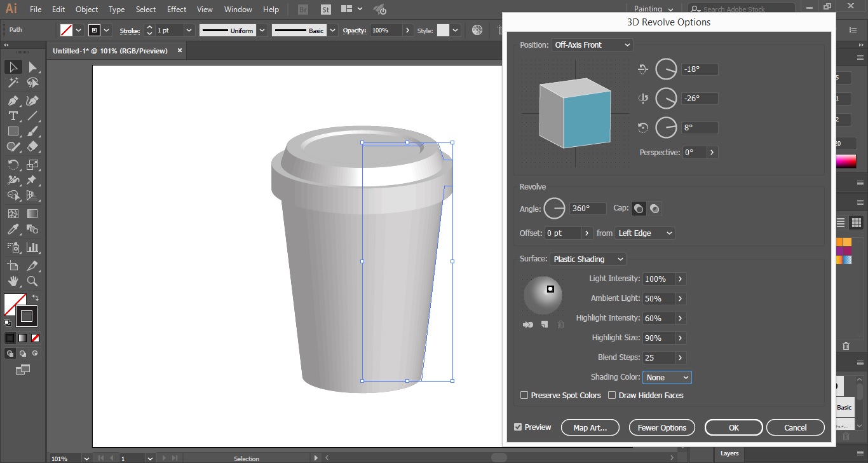Click the Hand tool

pos(13,281)
